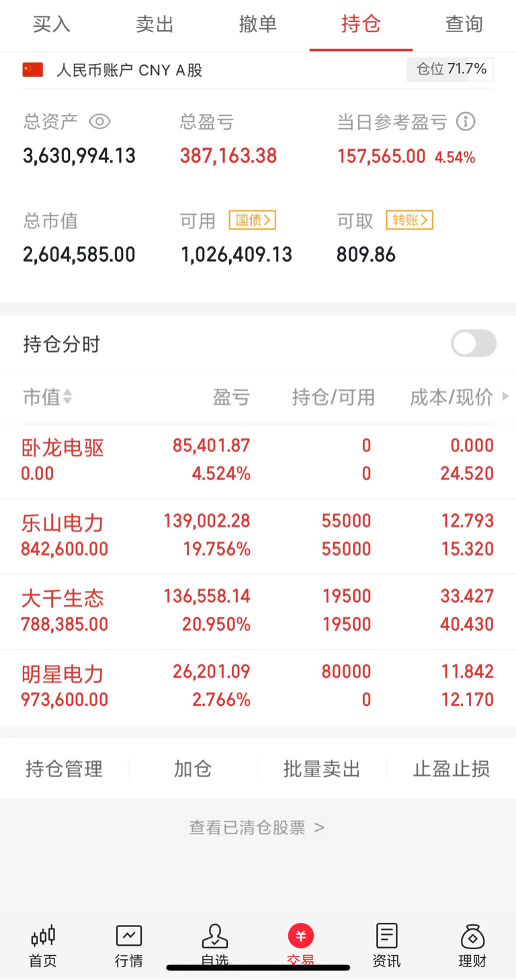The image size is (516, 980).
Task: View 查看已清仓股票 link
Action: tap(257, 828)
